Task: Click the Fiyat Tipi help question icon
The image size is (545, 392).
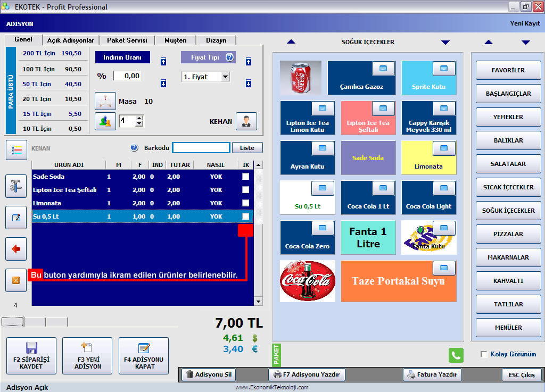Action: [230, 57]
